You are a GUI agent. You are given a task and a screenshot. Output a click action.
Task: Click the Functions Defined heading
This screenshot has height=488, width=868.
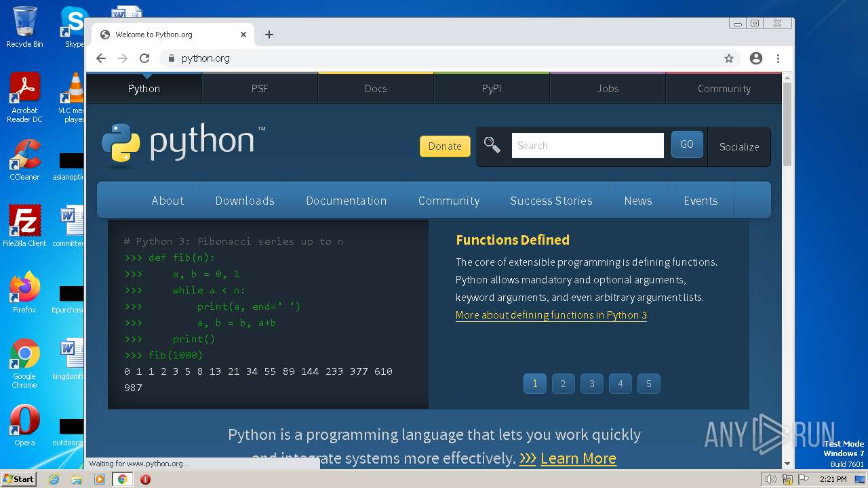[x=513, y=240]
